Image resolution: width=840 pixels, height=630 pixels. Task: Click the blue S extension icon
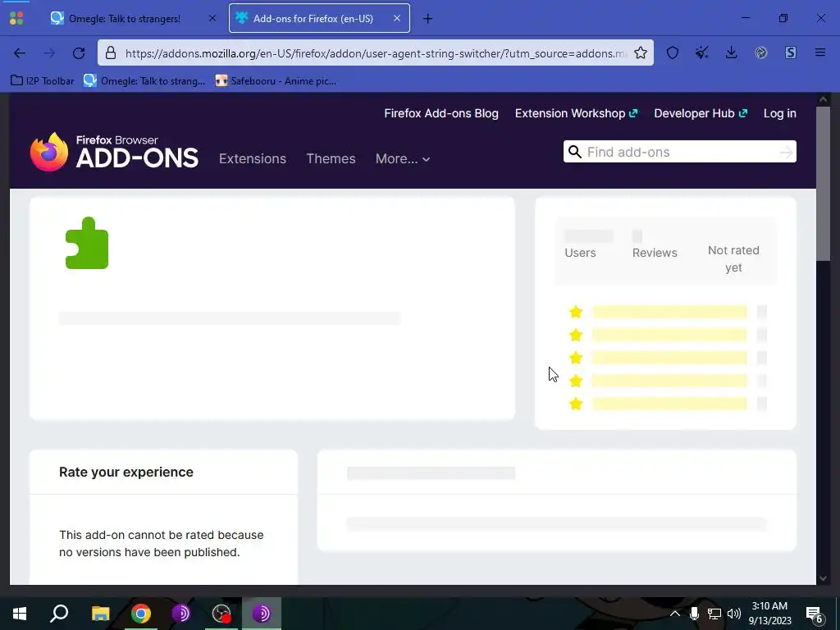pyautogui.click(x=791, y=52)
